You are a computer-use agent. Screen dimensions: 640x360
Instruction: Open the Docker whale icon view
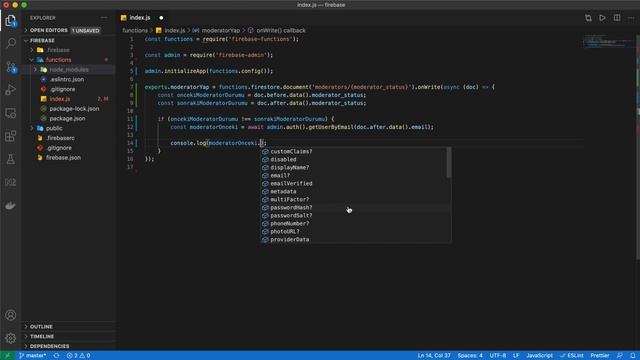coord(11,205)
